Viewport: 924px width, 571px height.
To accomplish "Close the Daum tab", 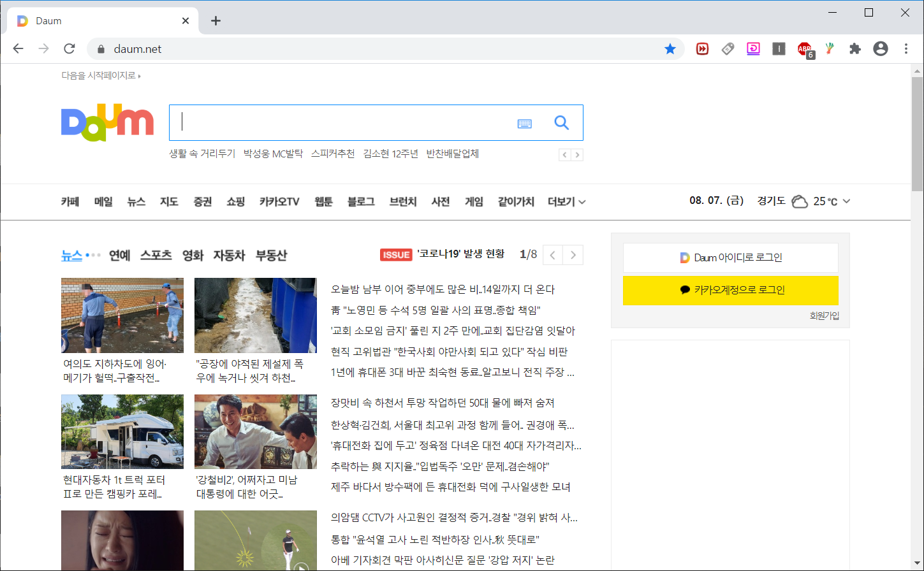I will pos(186,21).
